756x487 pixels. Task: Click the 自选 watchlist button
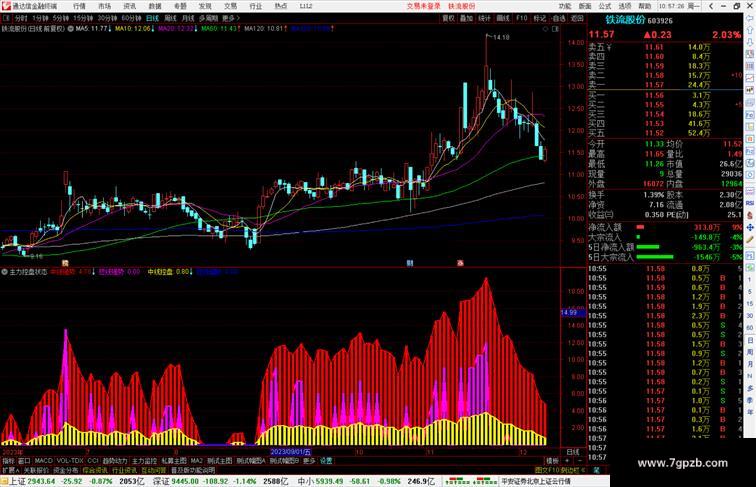558,18
